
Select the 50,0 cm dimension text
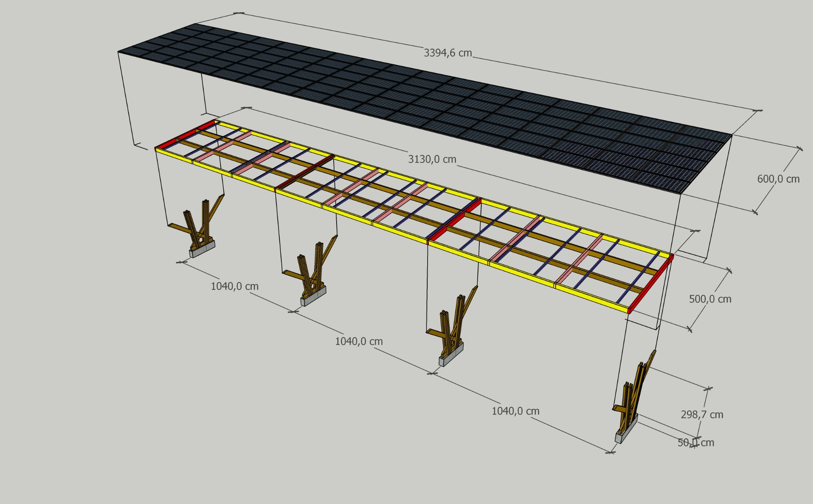696,443
